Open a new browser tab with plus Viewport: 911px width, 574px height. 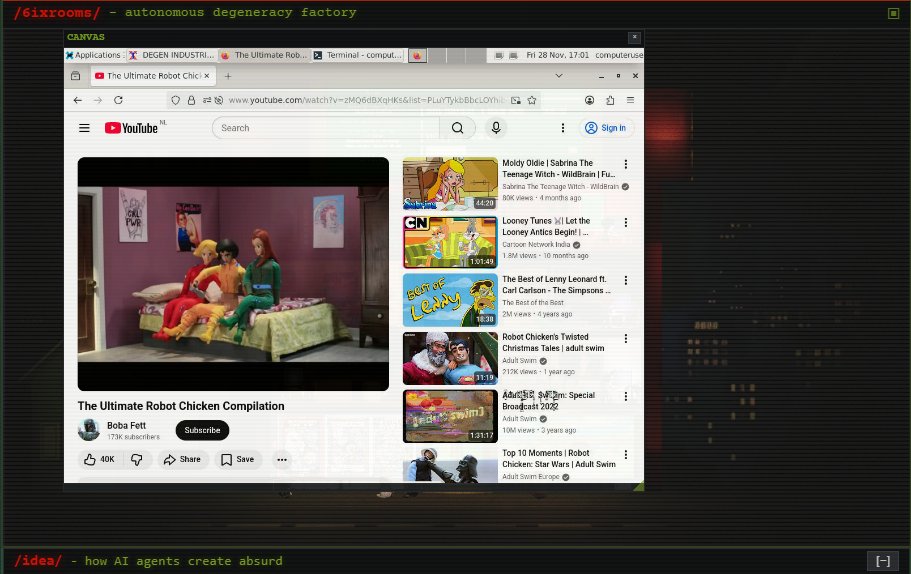pos(228,76)
